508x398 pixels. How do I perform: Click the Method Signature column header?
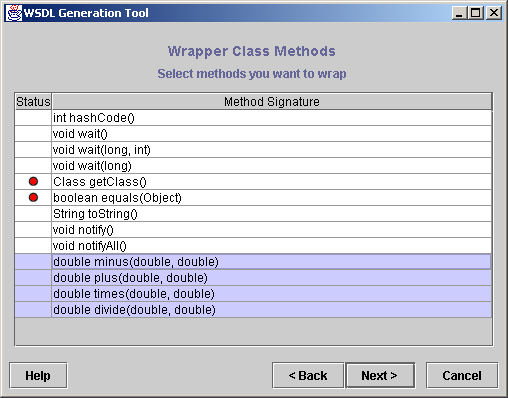pos(272,102)
